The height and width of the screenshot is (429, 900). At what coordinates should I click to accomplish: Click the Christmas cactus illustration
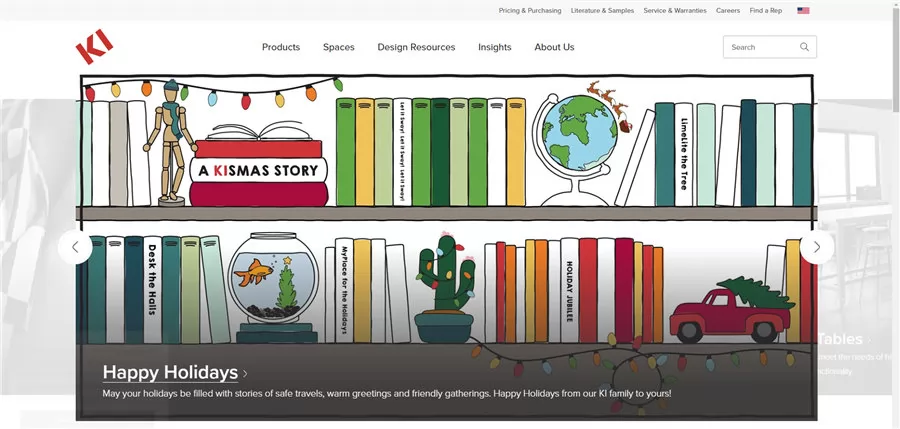[x=445, y=287]
